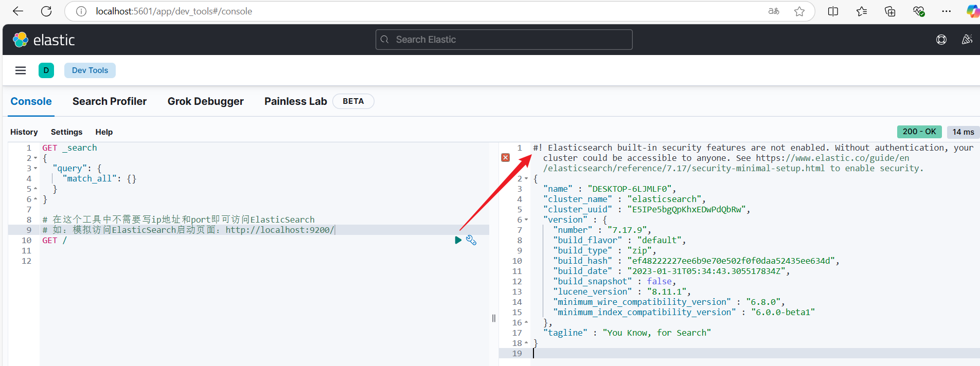Click the Elastic logo home link
This screenshot has width=980, height=366.
point(44,40)
